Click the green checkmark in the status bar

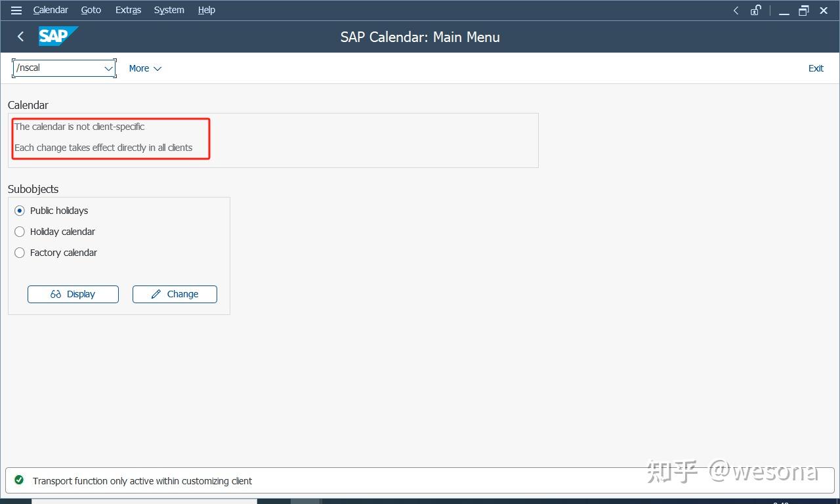coord(20,480)
